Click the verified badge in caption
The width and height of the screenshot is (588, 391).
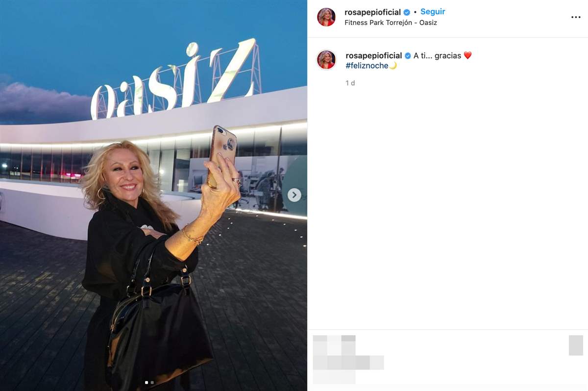pyautogui.click(x=408, y=56)
